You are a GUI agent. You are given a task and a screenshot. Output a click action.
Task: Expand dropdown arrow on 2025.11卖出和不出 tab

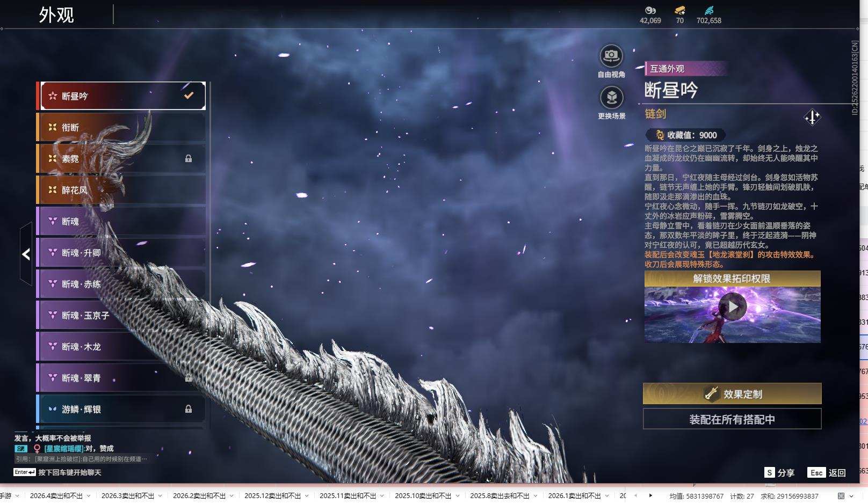click(x=382, y=496)
